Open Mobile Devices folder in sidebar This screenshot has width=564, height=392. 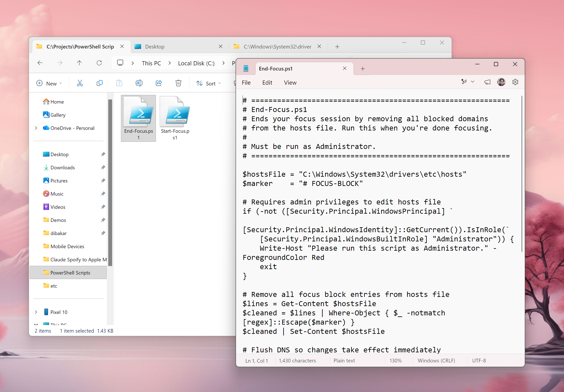pos(67,246)
